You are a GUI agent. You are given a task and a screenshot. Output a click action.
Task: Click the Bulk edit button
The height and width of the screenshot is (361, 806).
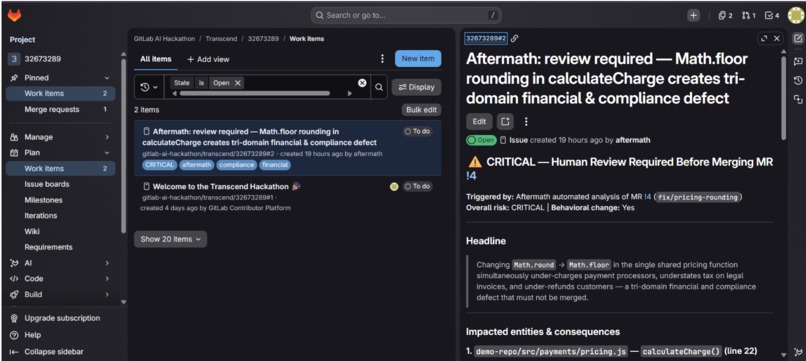pos(422,110)
